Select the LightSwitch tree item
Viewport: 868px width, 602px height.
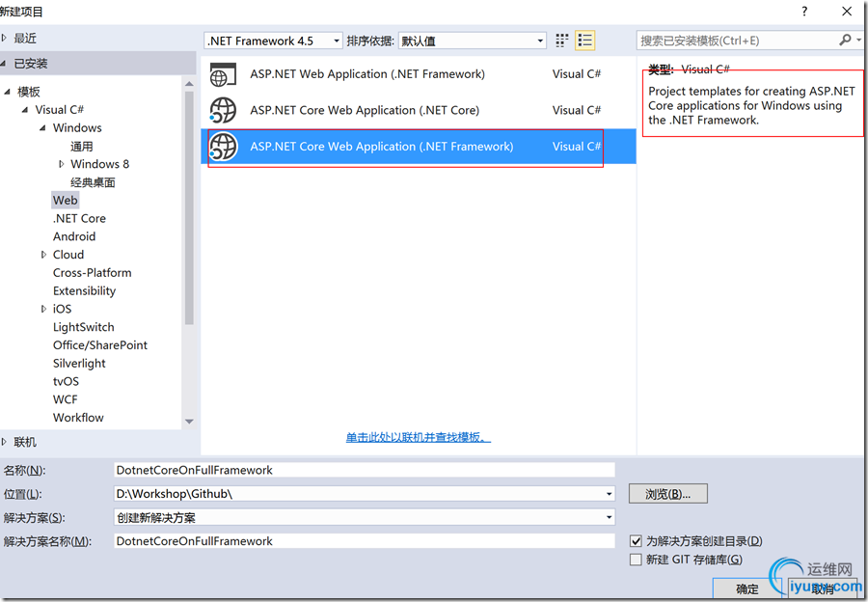coord(84,327)
